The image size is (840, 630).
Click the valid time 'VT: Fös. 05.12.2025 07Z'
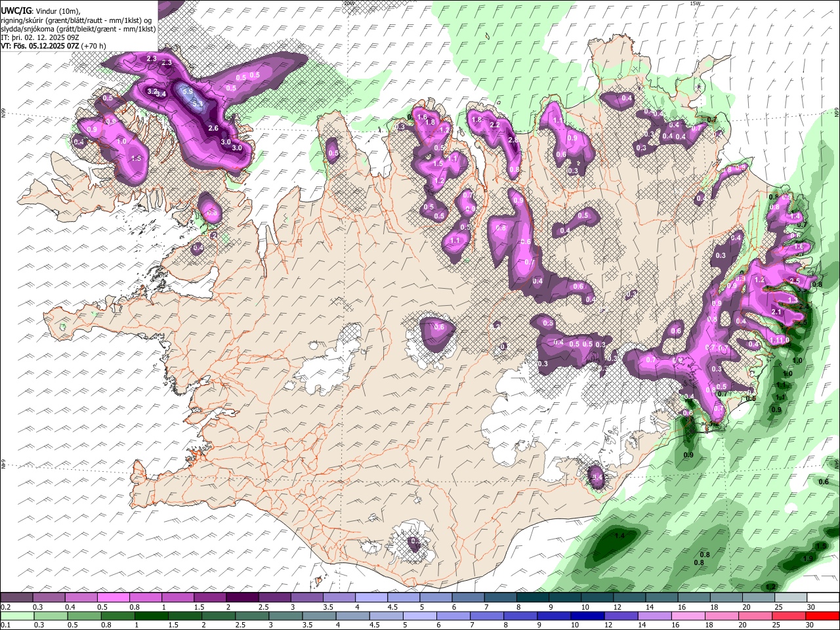click(40, 47)
